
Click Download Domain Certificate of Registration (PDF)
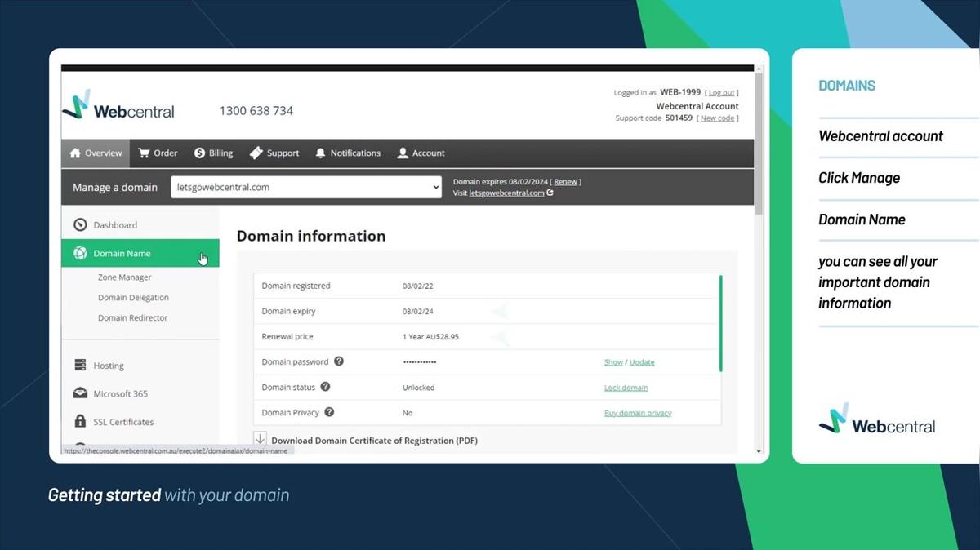pyautogui.click(x=374, y=441)
